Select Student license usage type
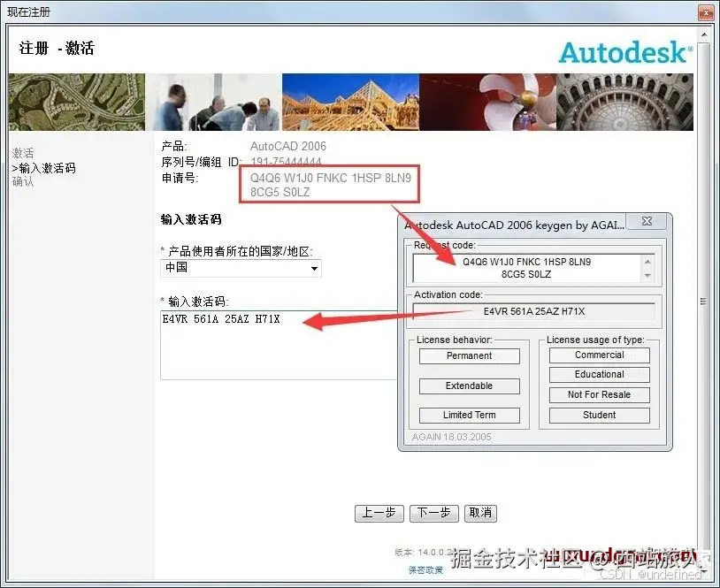Screen dimensions: 720x588 [x=599, y=415]
